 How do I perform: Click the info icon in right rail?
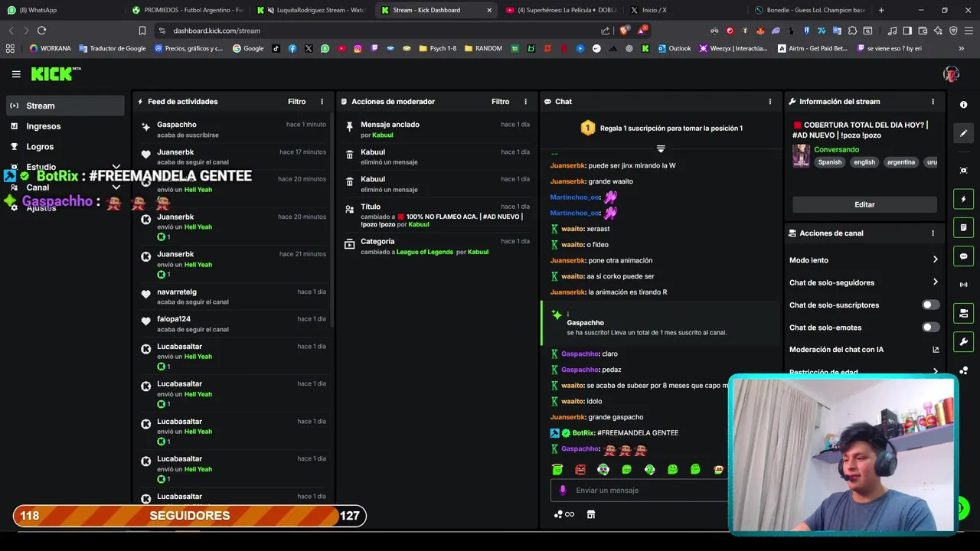963,105
